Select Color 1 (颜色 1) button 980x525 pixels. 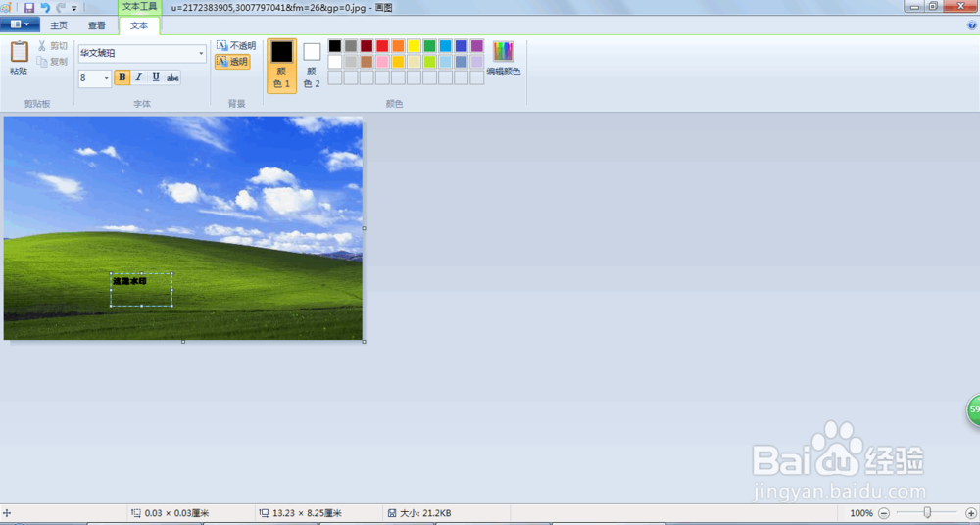coord(282,66)
